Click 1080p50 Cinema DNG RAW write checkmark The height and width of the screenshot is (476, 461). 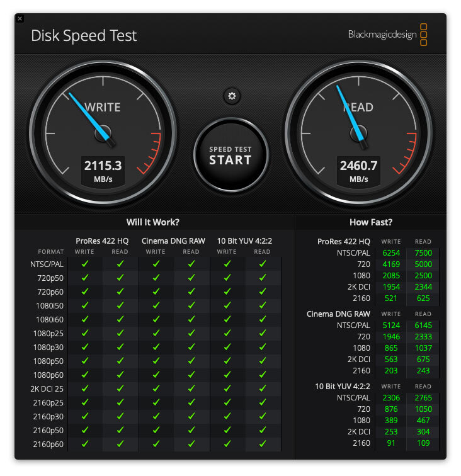[x=156, y=361]
